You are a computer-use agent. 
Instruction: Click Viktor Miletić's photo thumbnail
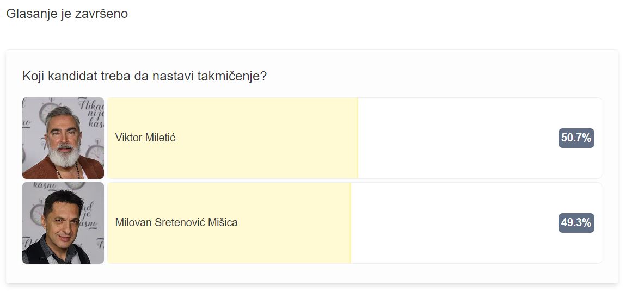click(x=63, y=138)
